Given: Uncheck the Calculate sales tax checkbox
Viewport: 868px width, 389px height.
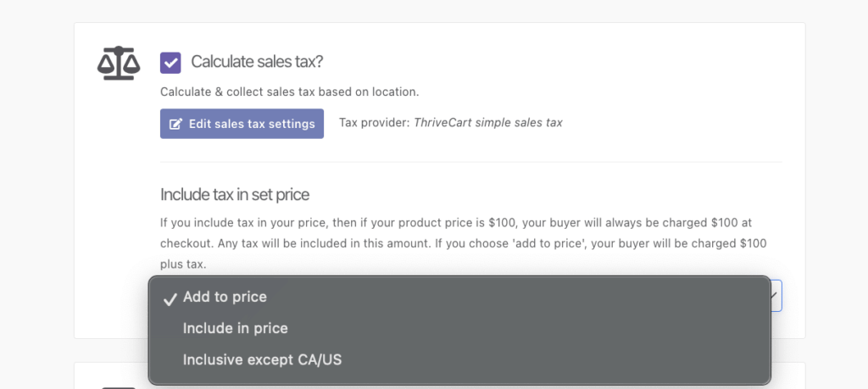Looking at the screenshot, I should pos(170,62).
